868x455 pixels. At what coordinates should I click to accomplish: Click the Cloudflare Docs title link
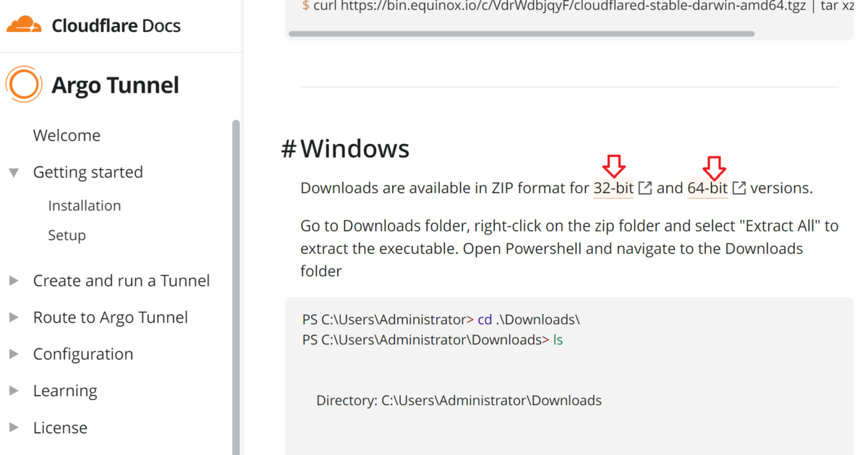(x=116, y=26)
